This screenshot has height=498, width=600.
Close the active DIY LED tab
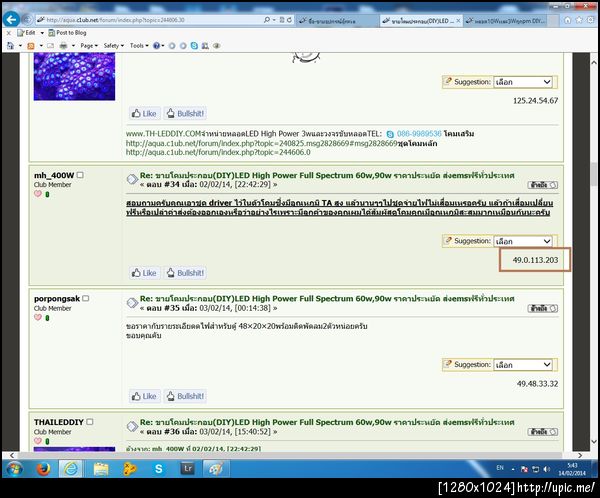click(x=458, y=21)
